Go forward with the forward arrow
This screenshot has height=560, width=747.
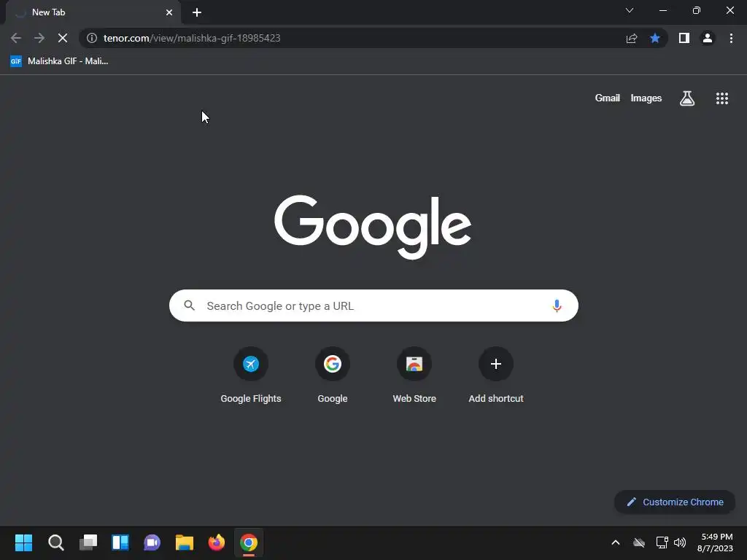(x=39, y=38)
